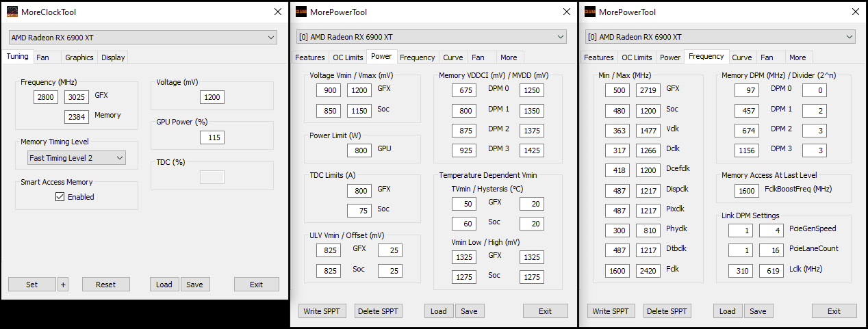Click the app icon of the right MorePowerTool window

(589, 12)
